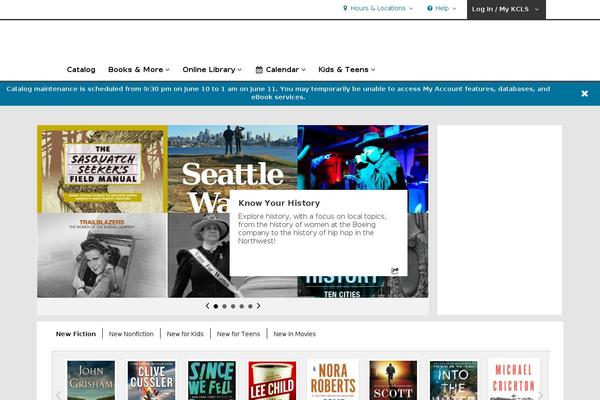
Task: Switch to the New in Movies tab
Action: [x=295, y=334]
